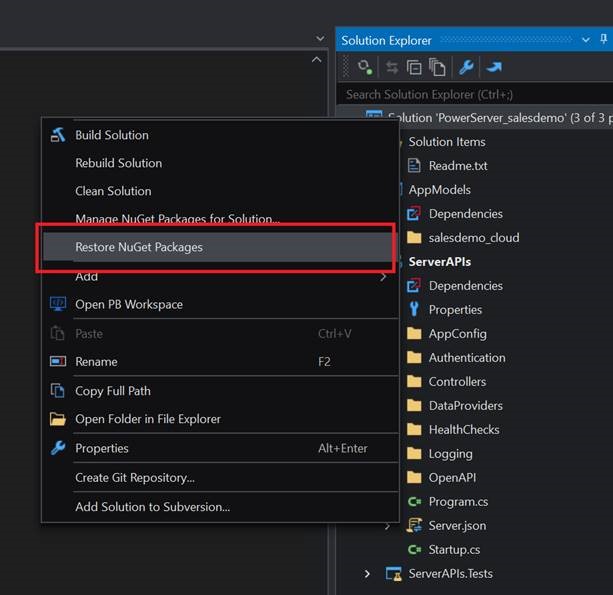613x595 pixels.
Task: Click the Program.cs C# file icon
Action: pyautogui.click(x=414, y=501)
